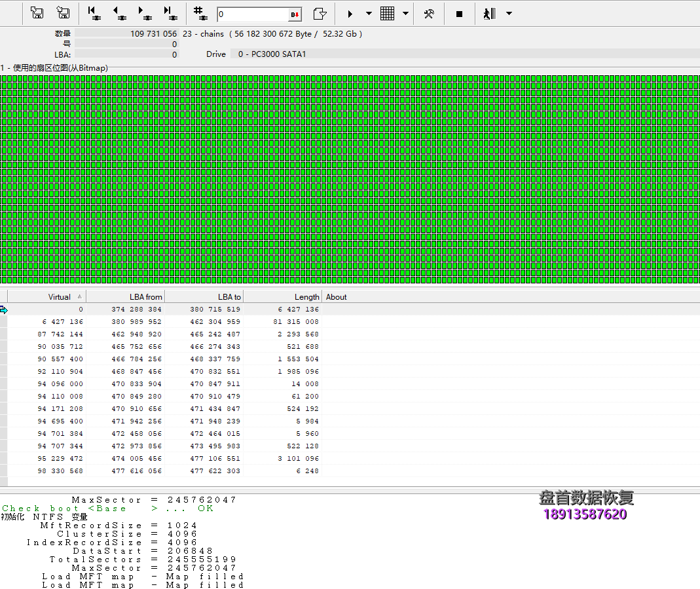The height and width of the screenshot is (589, 700).
Task: Select the row with Virtual 6 427 136
Action: click(62, 322)
